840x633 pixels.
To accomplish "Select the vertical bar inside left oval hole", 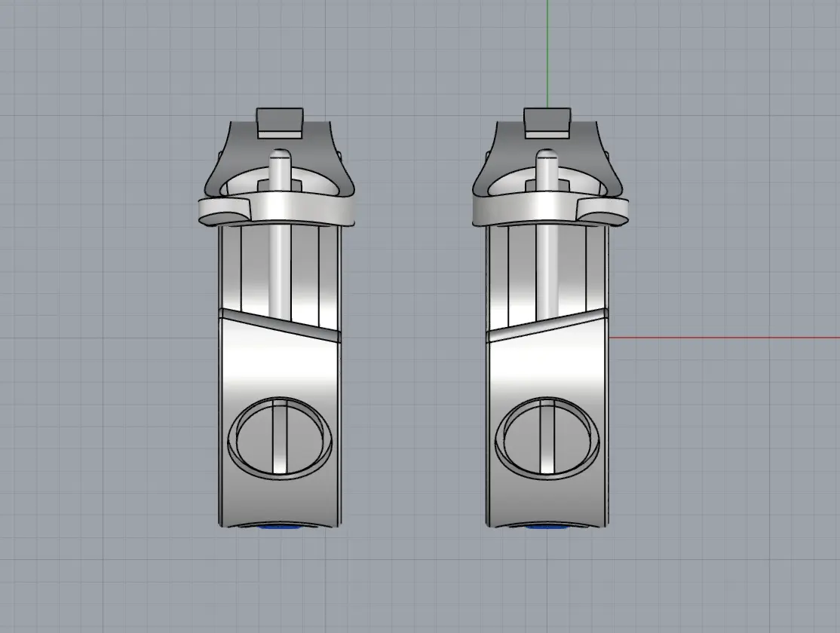I will (x=280, y=437).
